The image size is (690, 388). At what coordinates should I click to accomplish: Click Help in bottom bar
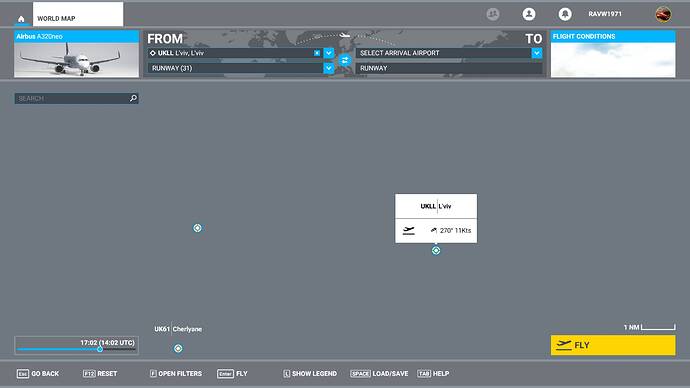[x=433, y=373]
